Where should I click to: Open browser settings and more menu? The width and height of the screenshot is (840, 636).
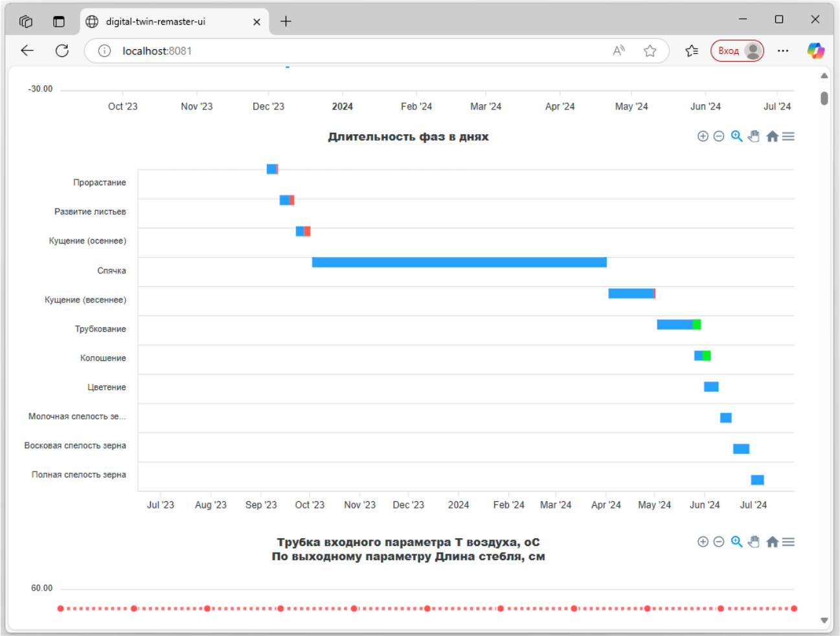click(x=783, y=51)
